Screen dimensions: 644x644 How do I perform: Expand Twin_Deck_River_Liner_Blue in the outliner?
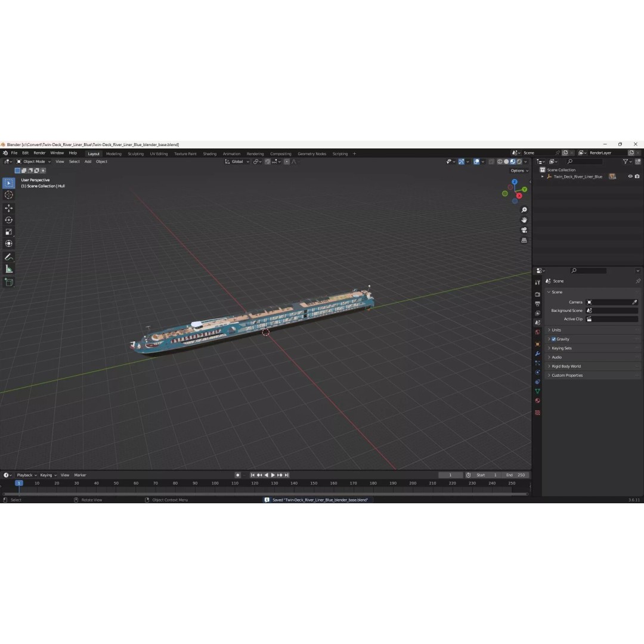click(x=543, y=177)
